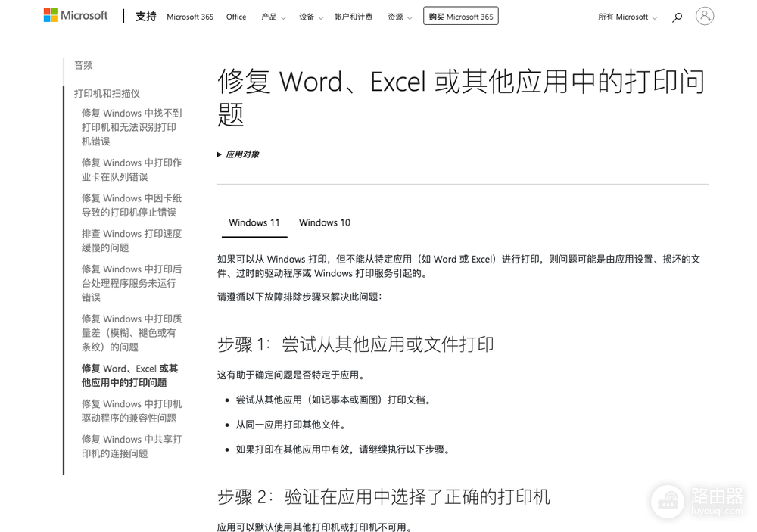757x532 pixels.
Task: Open Office nav link
Action: click(x=236, y=17)
